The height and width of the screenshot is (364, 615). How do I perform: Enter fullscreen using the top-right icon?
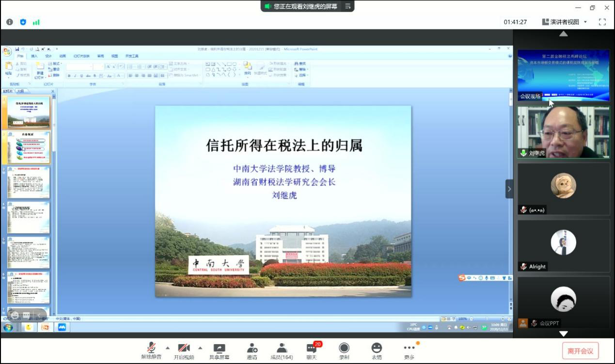[602, 22]
